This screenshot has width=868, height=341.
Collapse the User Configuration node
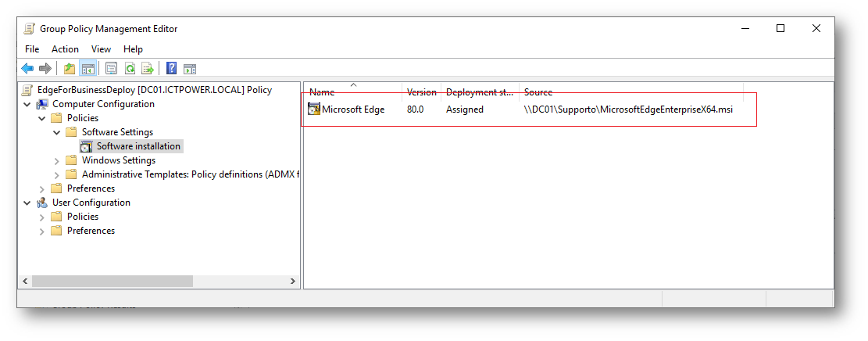(27, 203)
